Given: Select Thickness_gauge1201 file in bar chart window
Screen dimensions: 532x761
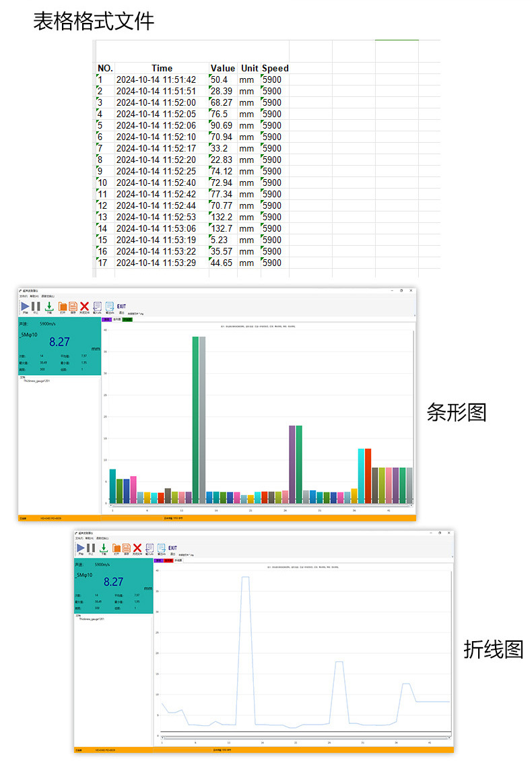Looking at the screenshot, I should pyautogui.click(x=37, y=381).
